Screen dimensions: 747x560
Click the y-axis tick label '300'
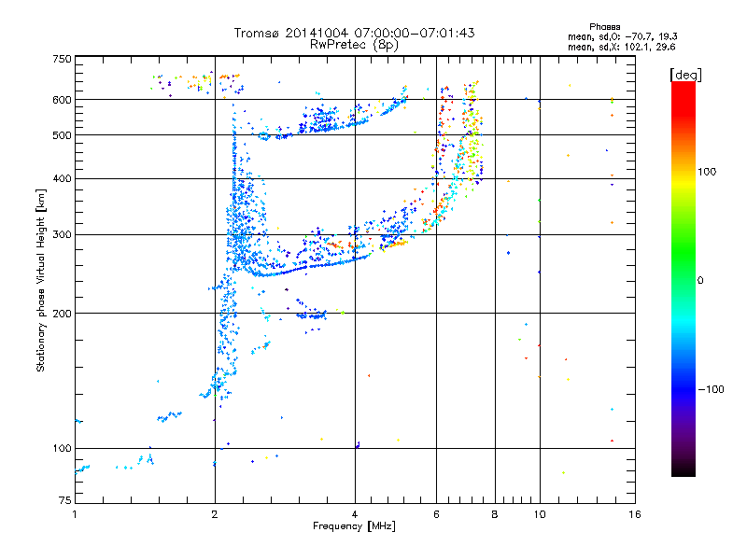pyautogui.click(x=62, y=235)
